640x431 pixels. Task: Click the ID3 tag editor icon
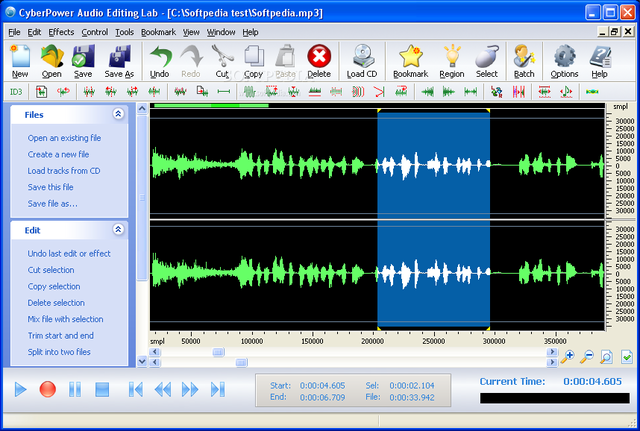point(16,92)
